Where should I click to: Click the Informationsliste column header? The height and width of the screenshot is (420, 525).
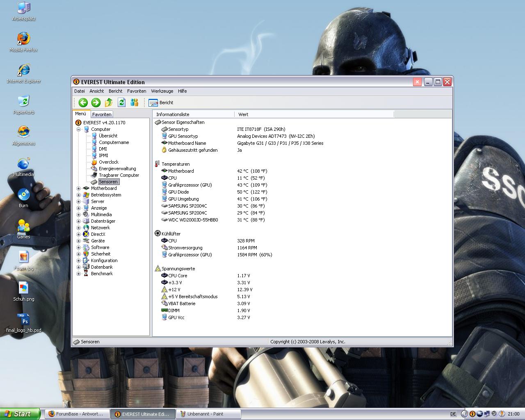[x=194, y=114]
